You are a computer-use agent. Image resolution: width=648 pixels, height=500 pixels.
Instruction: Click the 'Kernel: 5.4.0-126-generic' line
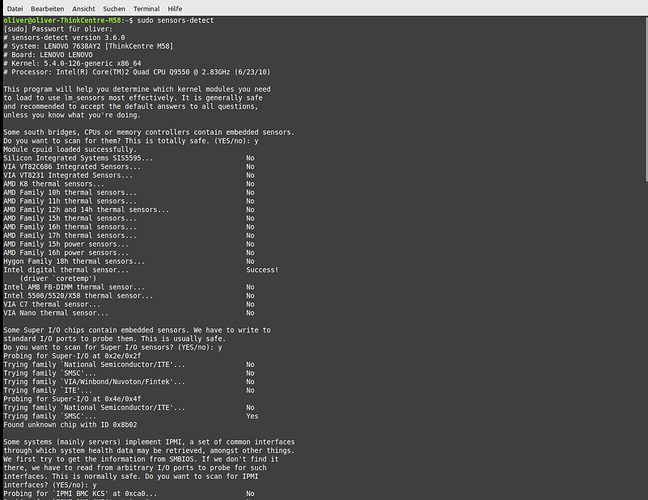[x=72, y=64]
